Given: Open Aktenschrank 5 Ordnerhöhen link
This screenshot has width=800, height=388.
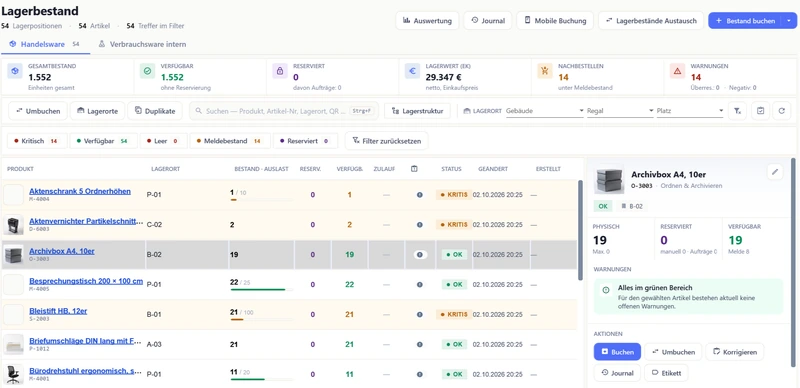Looking at the screenshot, I should point(80,191).
